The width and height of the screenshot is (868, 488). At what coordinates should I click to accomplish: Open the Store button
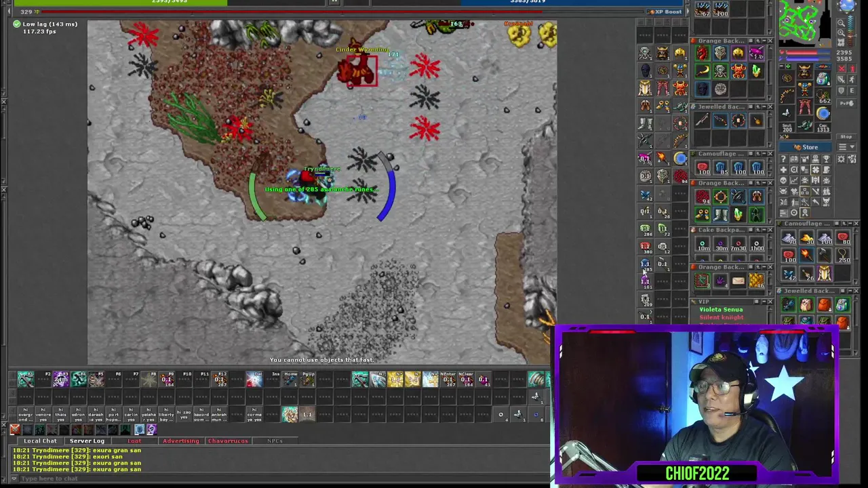pyautogui.click(x=805, y=147)
